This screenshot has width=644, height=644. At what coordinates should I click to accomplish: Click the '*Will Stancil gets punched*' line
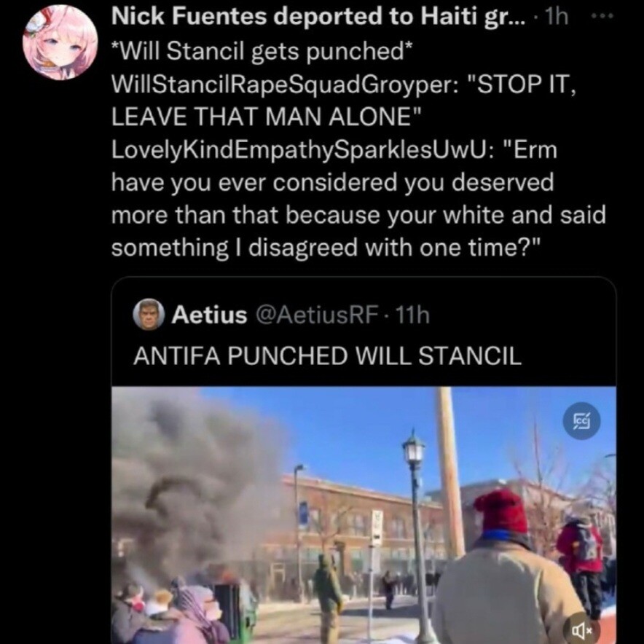[262, 52]
